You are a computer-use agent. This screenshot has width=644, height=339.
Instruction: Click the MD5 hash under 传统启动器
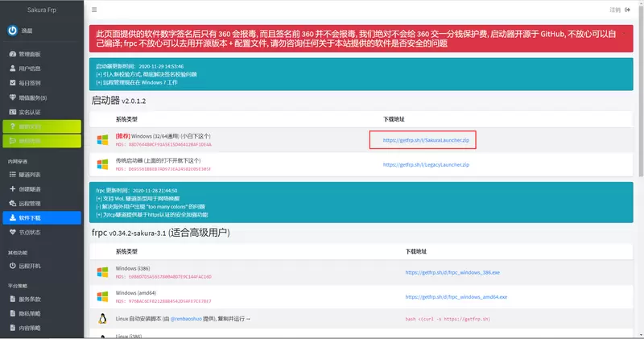pos(163,169)
